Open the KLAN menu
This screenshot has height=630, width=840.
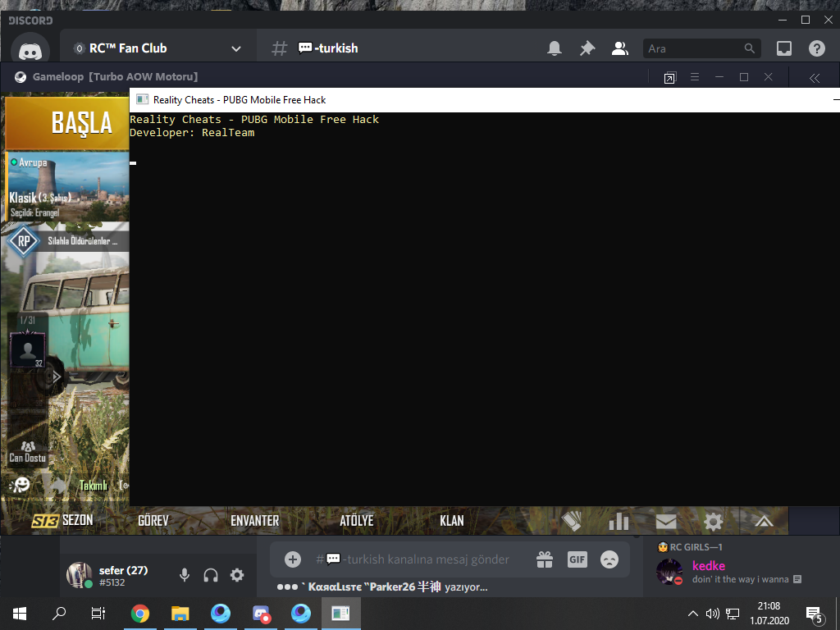click(452, 521)
